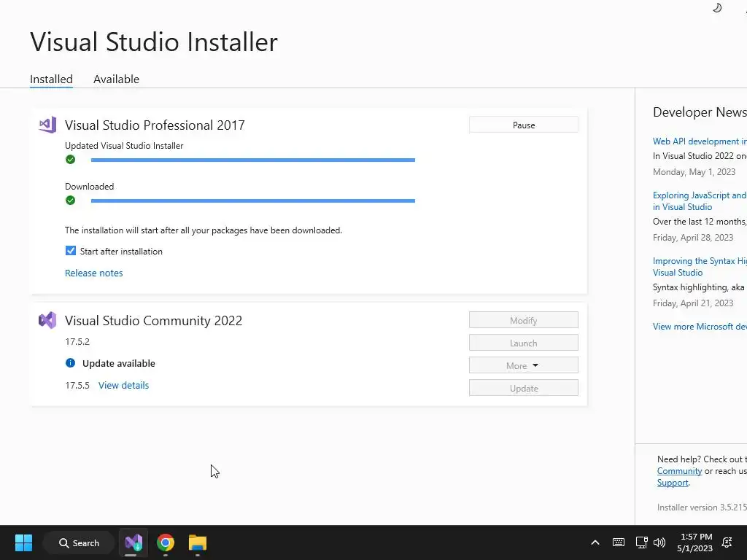This screenshot has height=560, width=747.
Task: Open volume speaker tray icon
Action: point(659,542)
